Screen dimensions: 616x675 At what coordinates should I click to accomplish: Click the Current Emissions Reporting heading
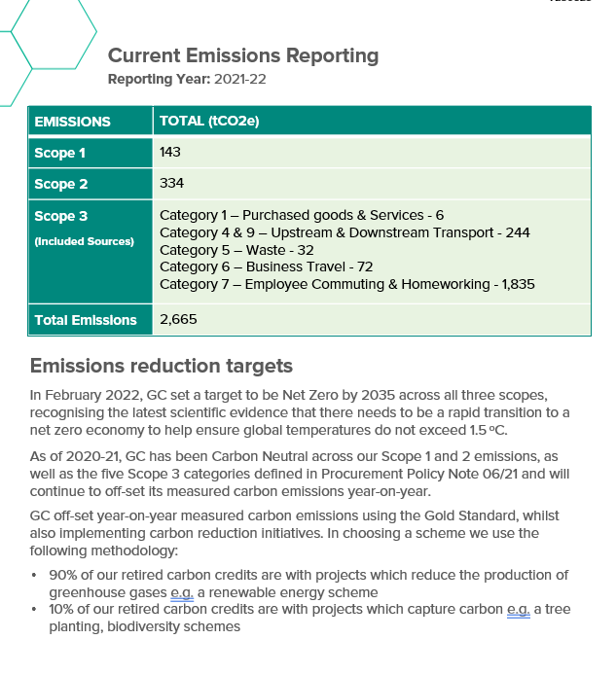coord(243,55)
